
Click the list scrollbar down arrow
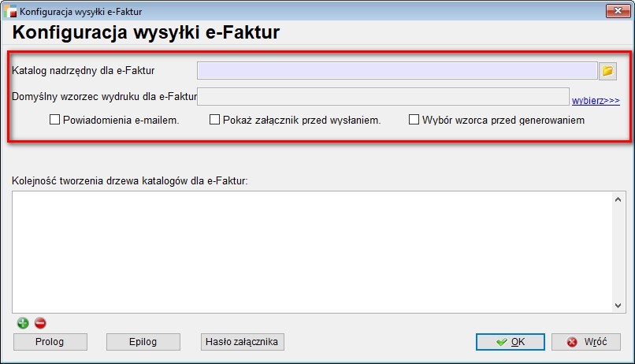click(x=618, y=306)
